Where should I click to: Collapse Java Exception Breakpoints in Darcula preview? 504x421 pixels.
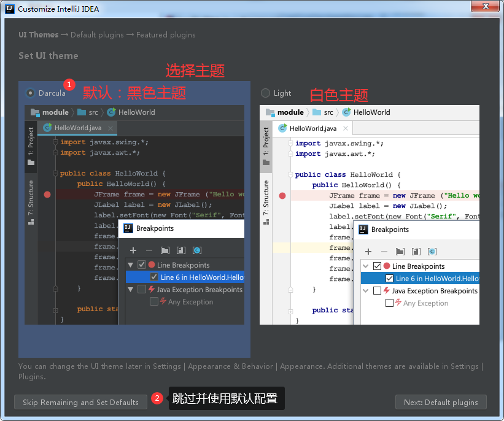click(131, 290)
